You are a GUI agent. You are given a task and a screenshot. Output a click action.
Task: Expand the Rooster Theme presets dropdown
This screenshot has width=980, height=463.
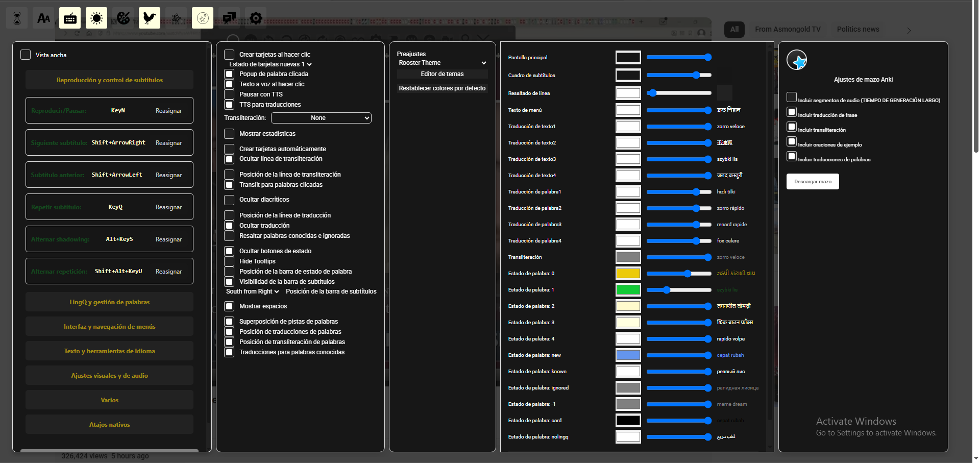click(x=442, y=63)
